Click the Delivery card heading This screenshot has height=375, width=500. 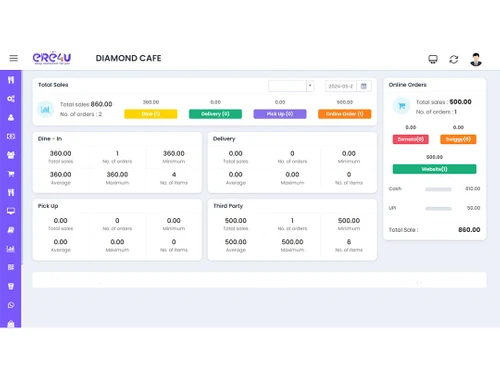(x=224, y=139)
